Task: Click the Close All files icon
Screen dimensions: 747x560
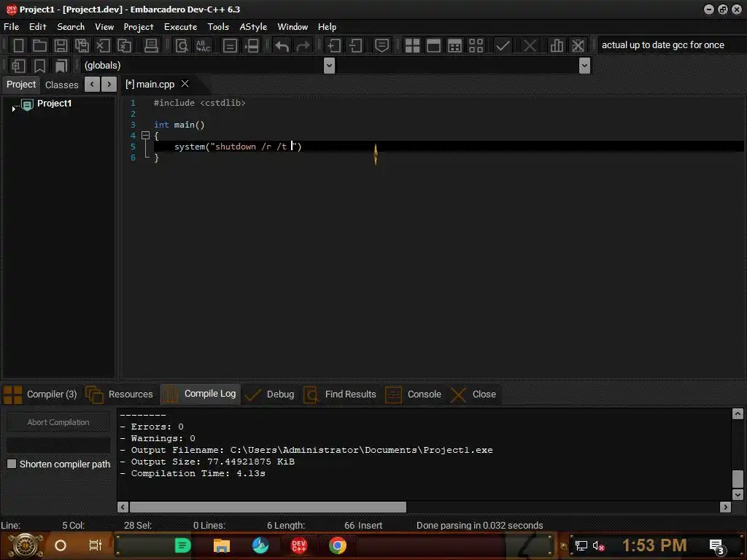Action: pyautogui.click(x=124, y=46)
